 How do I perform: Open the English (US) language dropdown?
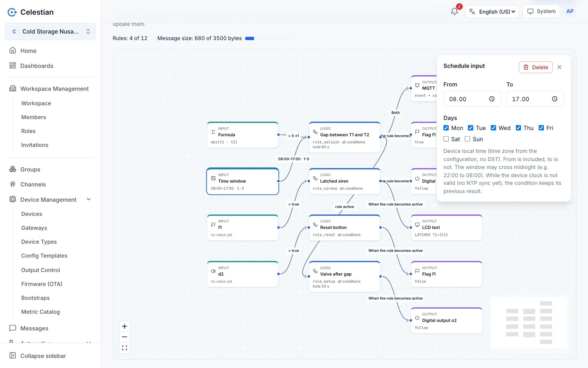[x=492, y=11]
